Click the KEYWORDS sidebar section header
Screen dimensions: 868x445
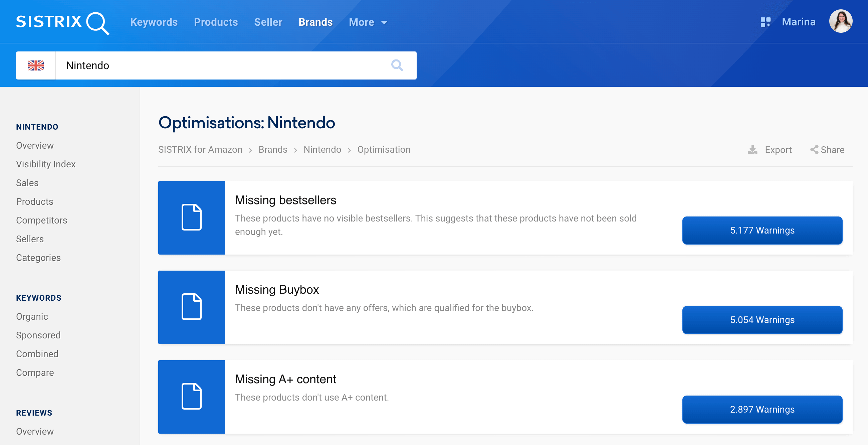coord(39,298)
